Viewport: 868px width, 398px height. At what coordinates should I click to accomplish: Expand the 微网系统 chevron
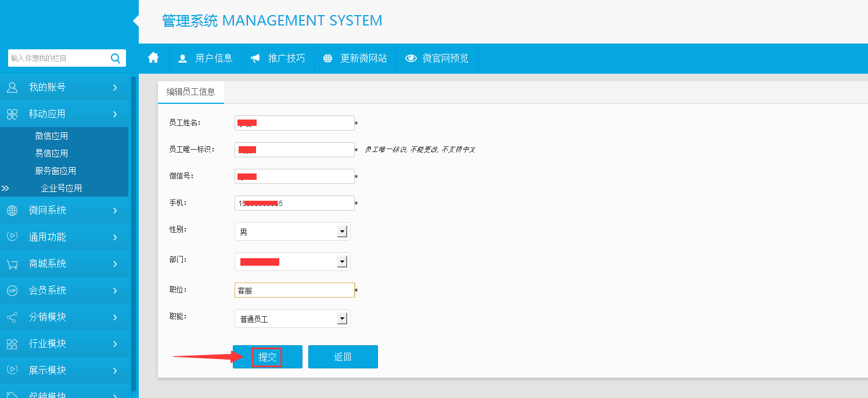click(115, 211)
